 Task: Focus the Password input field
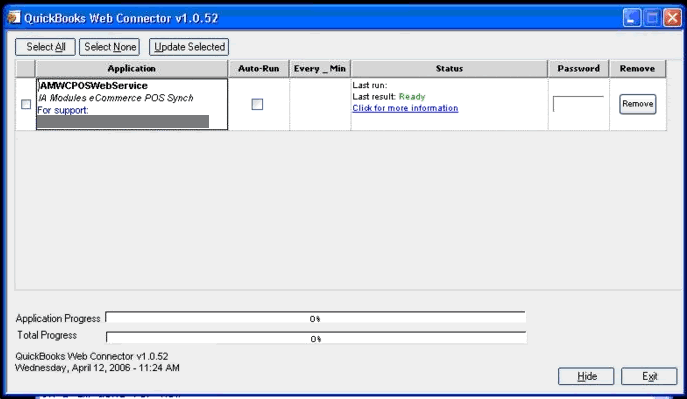pos(578,104)
